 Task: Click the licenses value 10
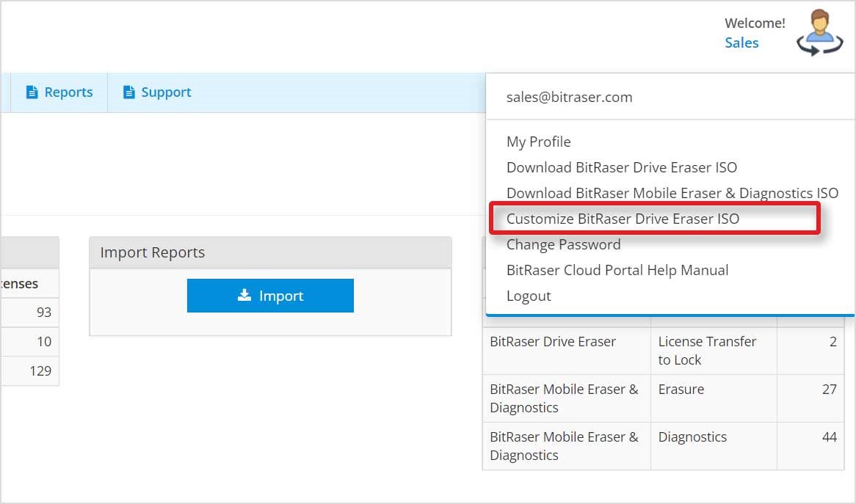(43, 341)
